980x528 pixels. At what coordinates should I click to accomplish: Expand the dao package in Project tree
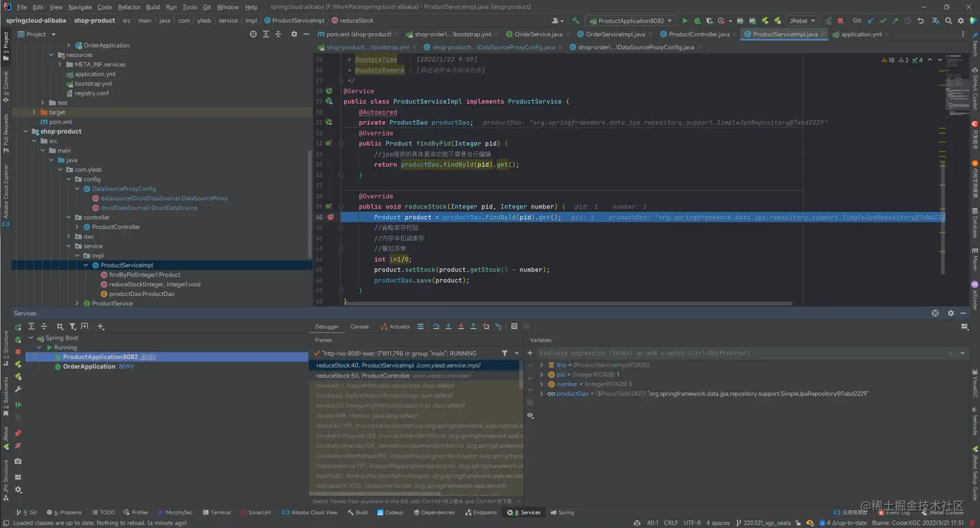click(x=69, y=236)
